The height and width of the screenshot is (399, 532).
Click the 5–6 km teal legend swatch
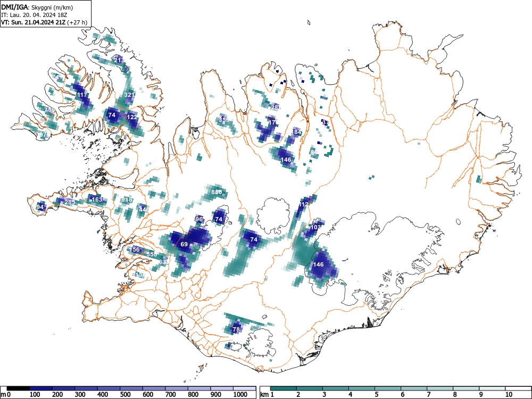coord(388,388)
